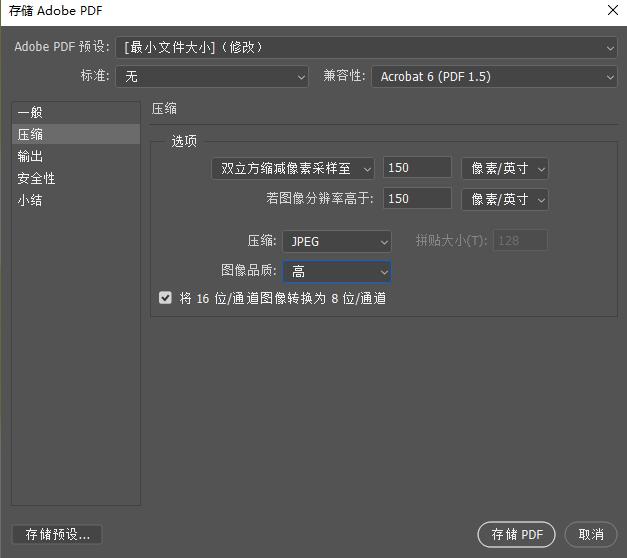
Task: Open the 压缩 JPEG dropdown
Action: (337, 241)
